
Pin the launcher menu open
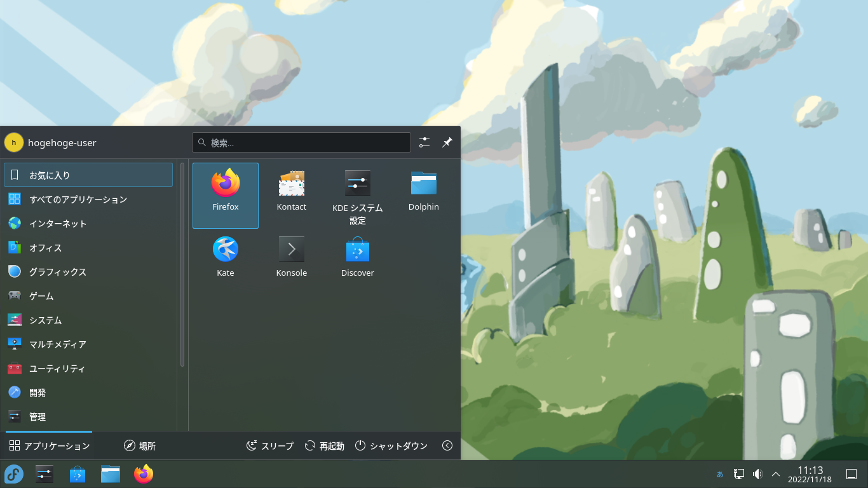447,142
